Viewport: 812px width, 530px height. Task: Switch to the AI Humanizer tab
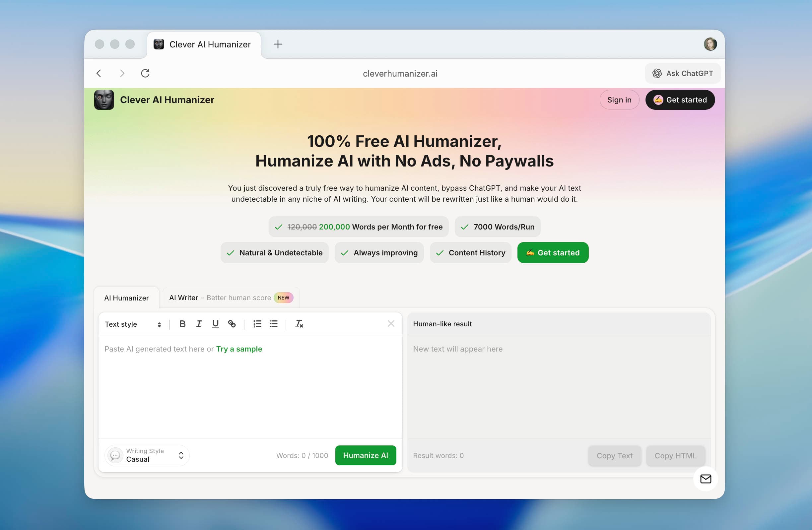tap(127, 298)
